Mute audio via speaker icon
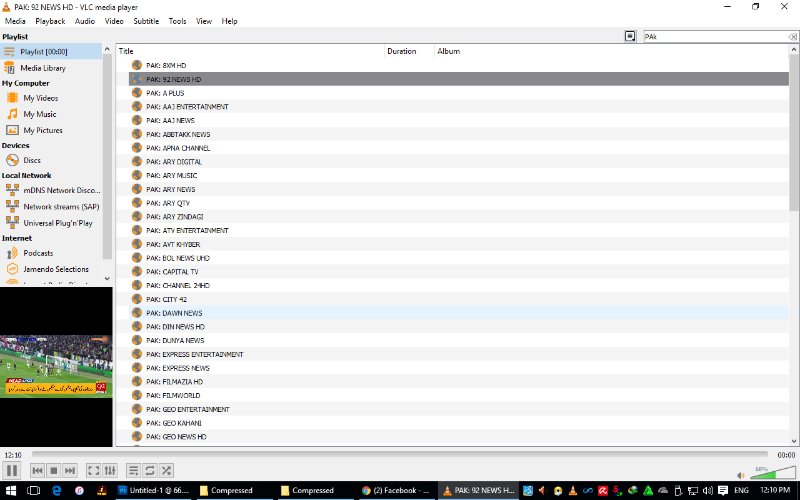The width and height of the screenshot is (800, 500). point(741,476)
